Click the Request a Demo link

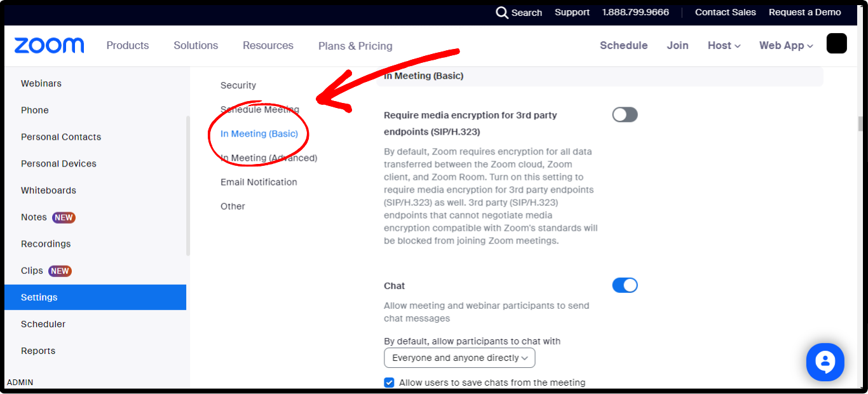[804, 12]
